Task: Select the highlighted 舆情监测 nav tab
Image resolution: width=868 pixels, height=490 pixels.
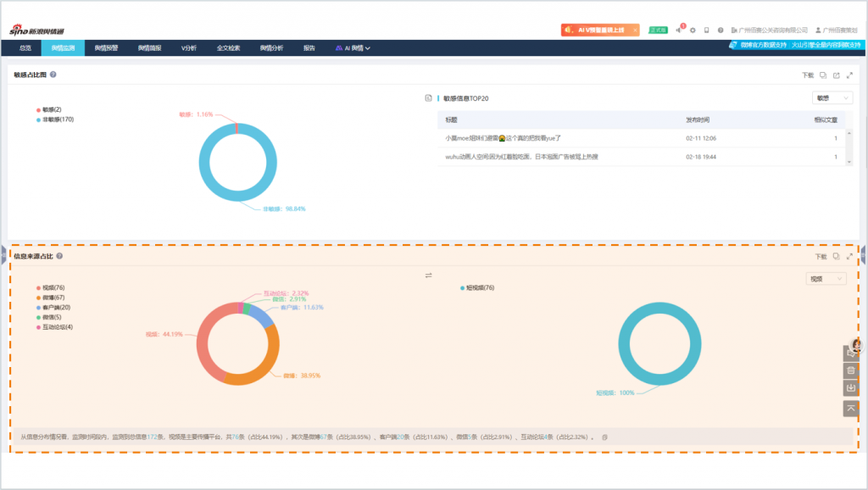Action: 63,48
